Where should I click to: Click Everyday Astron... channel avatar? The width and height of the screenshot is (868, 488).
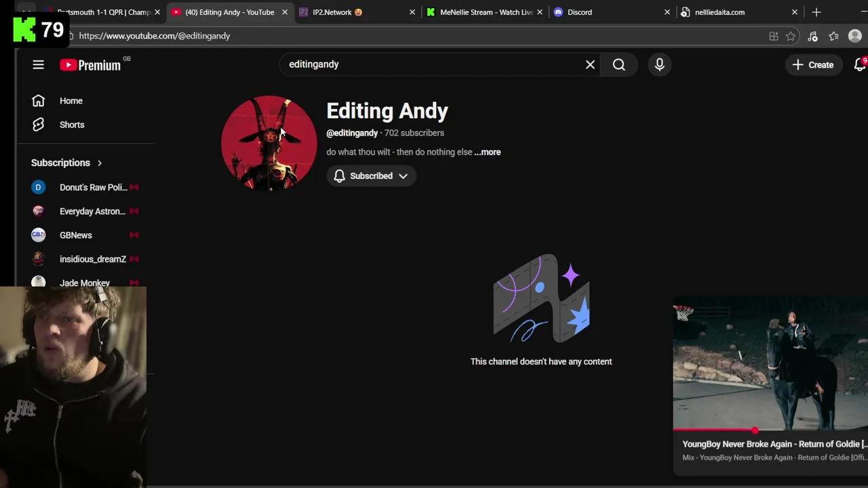[x=38, y=211]
